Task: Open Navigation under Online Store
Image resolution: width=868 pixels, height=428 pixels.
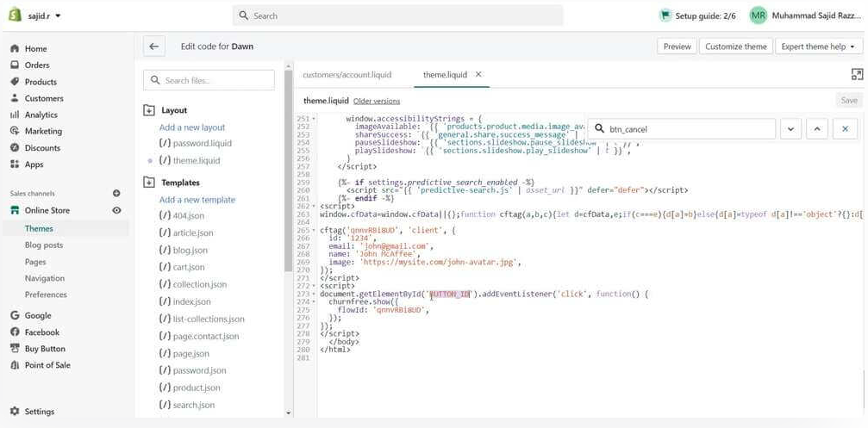Action: [x=44, y=278]
